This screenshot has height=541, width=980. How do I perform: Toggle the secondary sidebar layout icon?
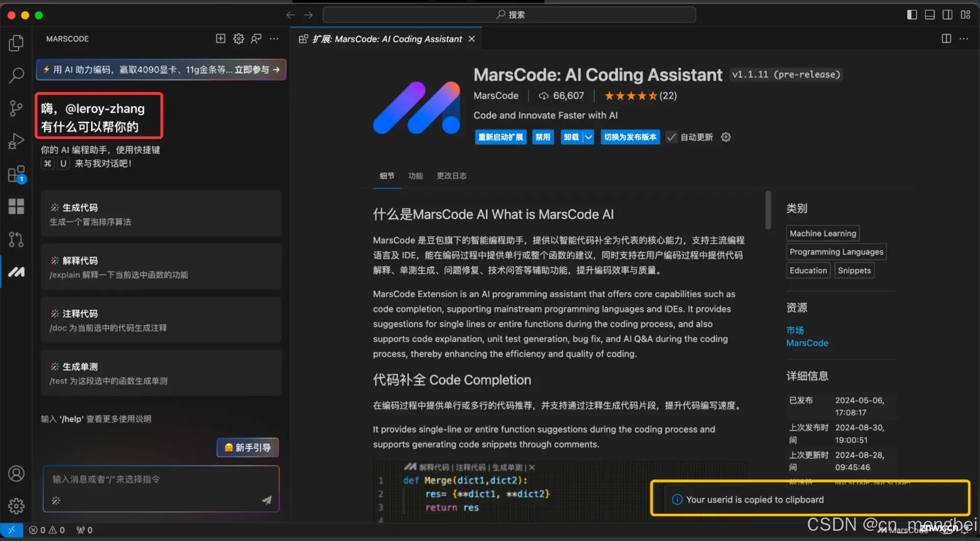click(947, 15)
